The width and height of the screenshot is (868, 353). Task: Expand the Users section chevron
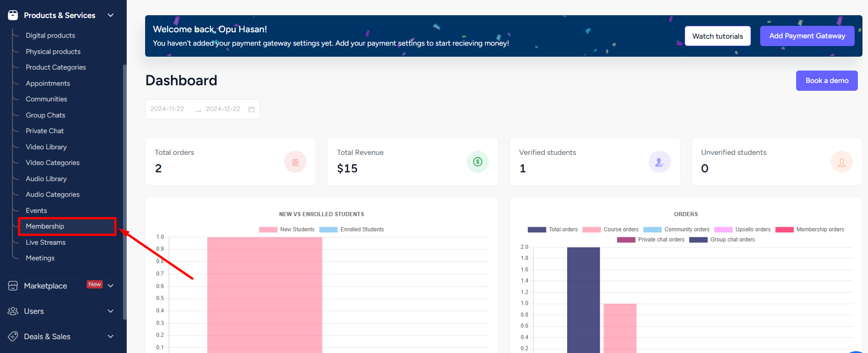[x=111, y=311]
